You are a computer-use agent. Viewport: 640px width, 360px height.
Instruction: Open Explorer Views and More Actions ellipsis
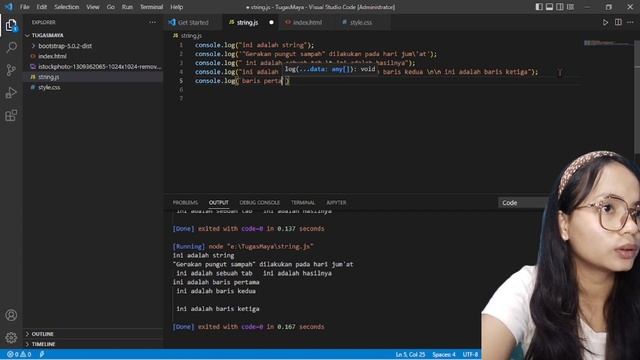[x=152, y=22]
